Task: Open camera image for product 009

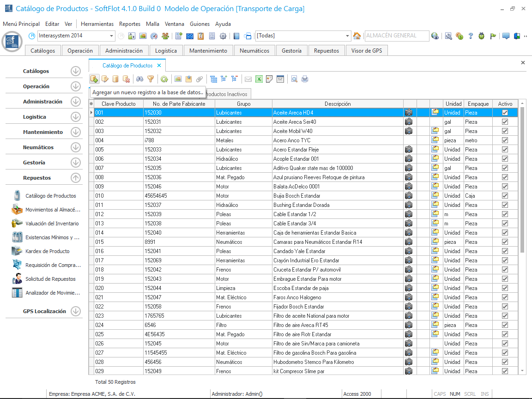Action: (409, 187)
